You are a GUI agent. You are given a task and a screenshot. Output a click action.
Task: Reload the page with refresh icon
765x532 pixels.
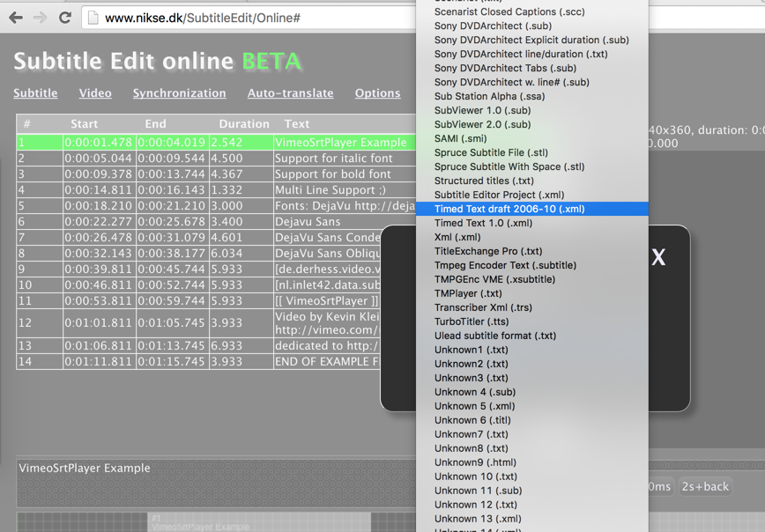click(x=65, y=18)
